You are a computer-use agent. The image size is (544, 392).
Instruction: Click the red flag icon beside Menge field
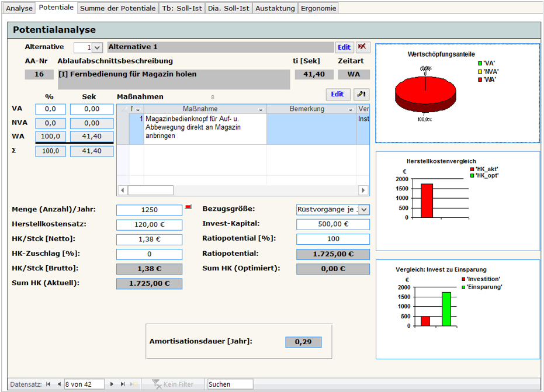coord(188,207)
